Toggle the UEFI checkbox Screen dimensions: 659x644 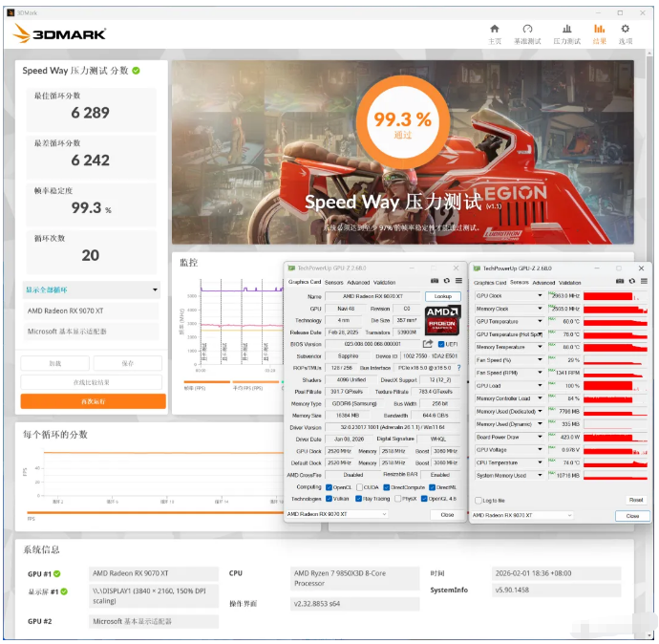tap(440, 344)
